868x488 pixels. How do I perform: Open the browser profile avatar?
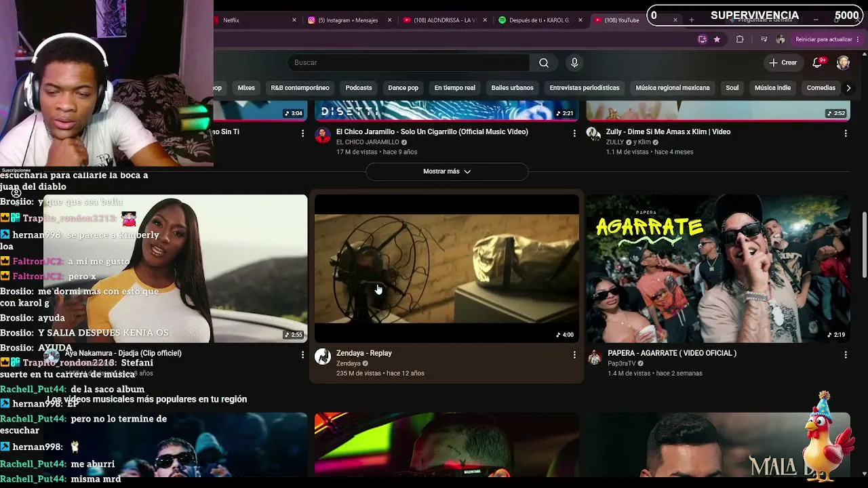click(781, 39)
